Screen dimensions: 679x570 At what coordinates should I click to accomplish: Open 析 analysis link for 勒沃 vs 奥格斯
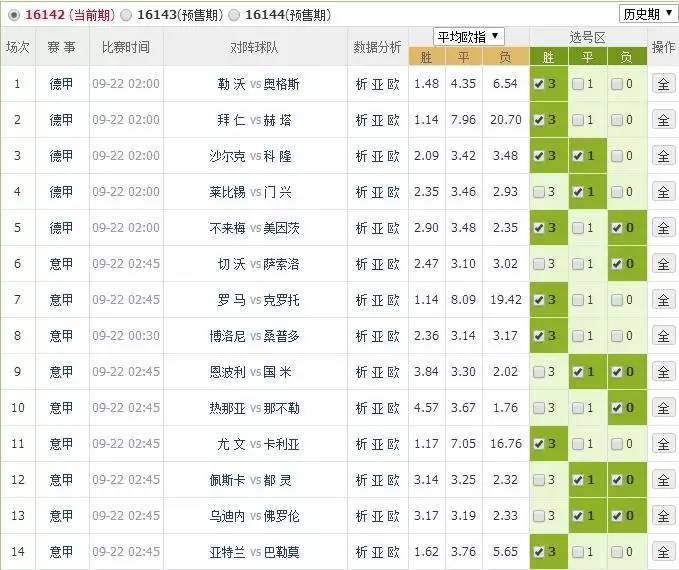(361, 84)
